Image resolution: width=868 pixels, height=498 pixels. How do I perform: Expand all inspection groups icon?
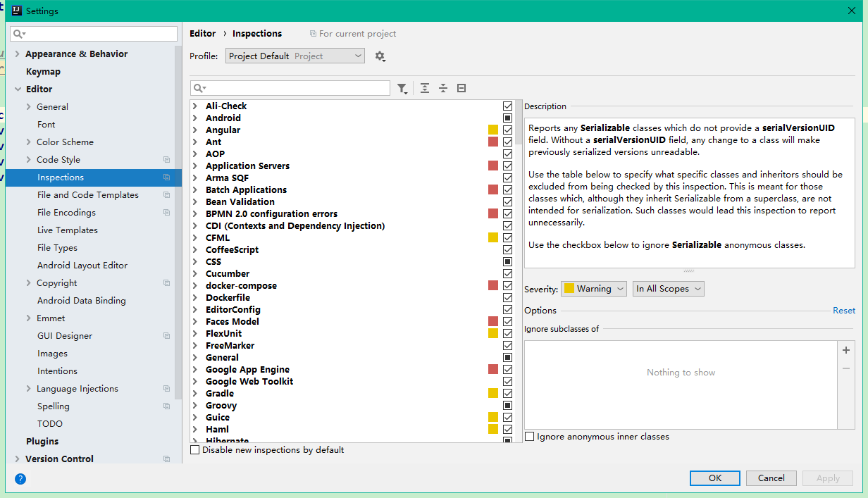425,88
